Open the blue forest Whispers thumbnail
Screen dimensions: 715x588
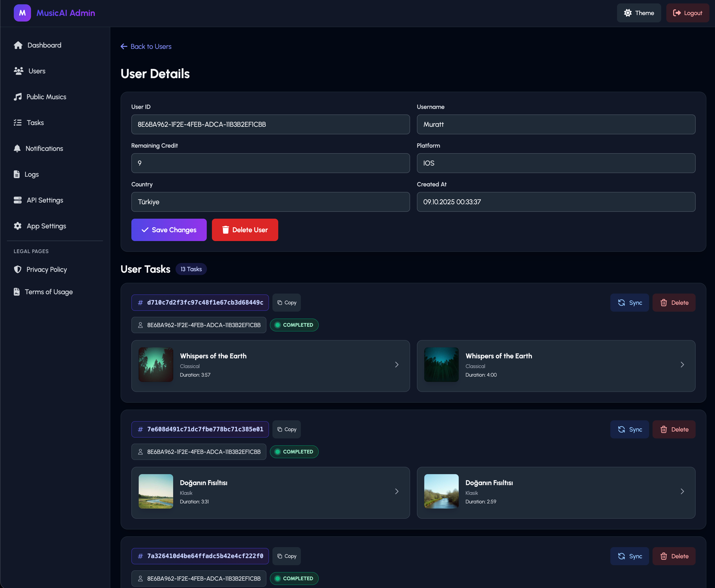point(441,364)
